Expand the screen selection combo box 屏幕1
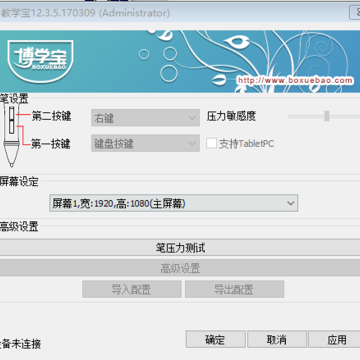Screen dimensions: 360x360 click(174, 203)
